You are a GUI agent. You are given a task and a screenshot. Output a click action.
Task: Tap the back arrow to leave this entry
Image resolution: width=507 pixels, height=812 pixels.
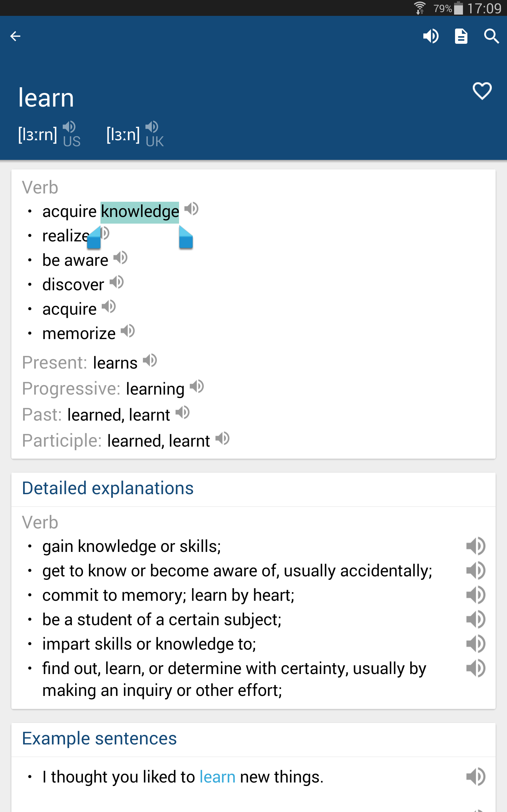tap(15, 36)
